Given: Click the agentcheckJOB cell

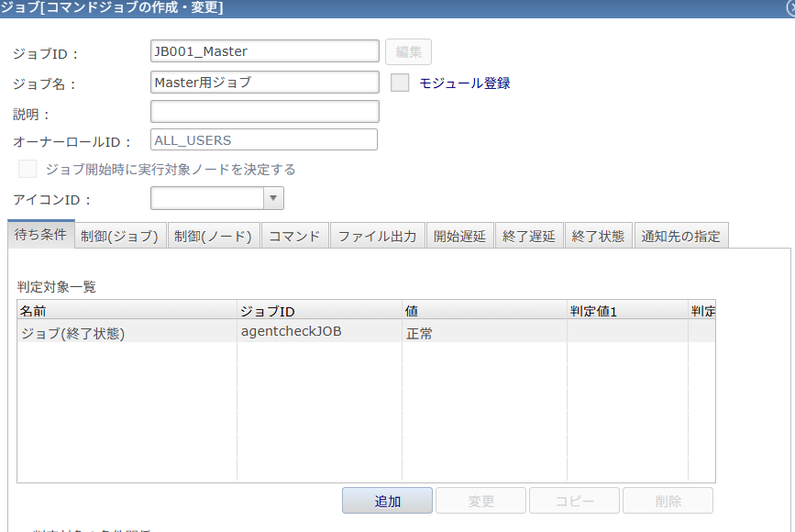Looking at the screenshot, I should [x=319, y=332].
